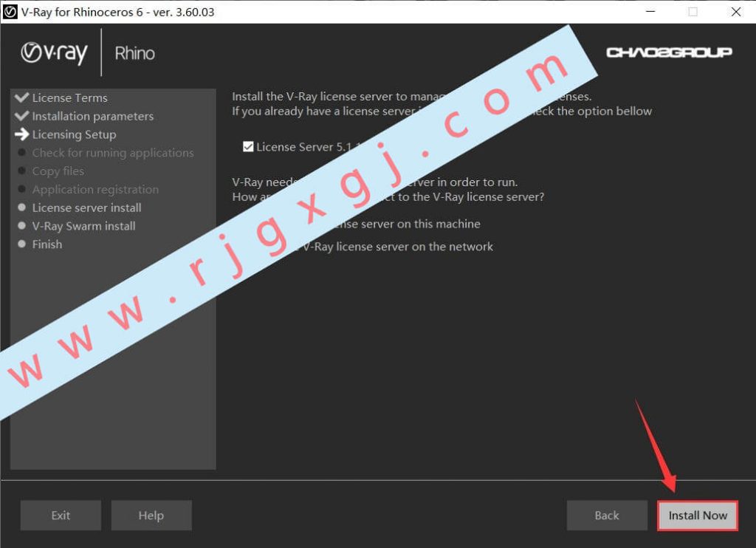Click the Installation parameters checkmark icon

(22, 115)
